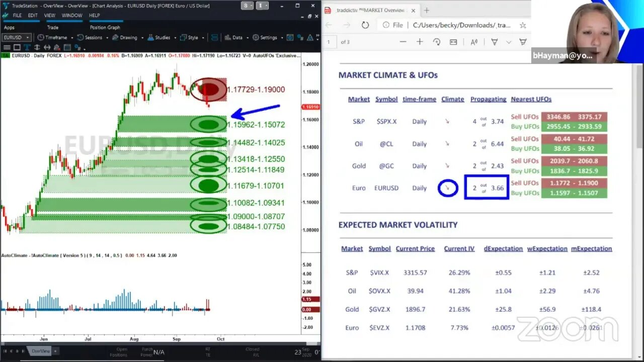Screen dimensions: 644x362
Task: Open the Style icon in chart toolbar
Action: [x=183, y=37]
